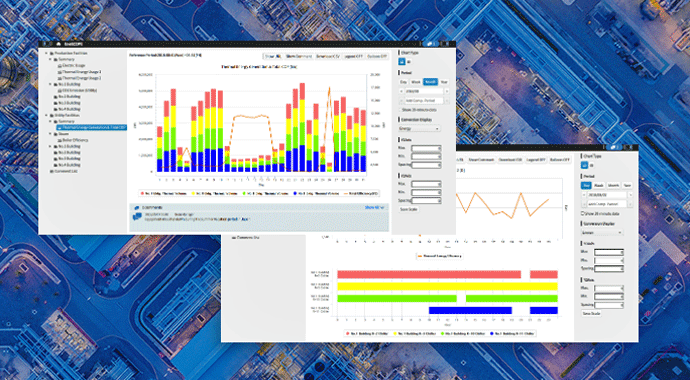
Task: Select the Month period tab, front window
Action: point(430,82)
